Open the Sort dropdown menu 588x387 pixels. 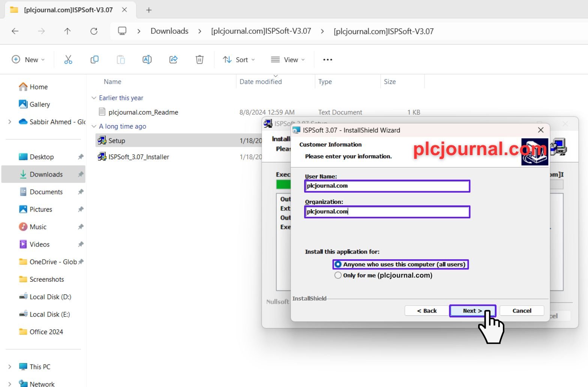pos(239,60)
